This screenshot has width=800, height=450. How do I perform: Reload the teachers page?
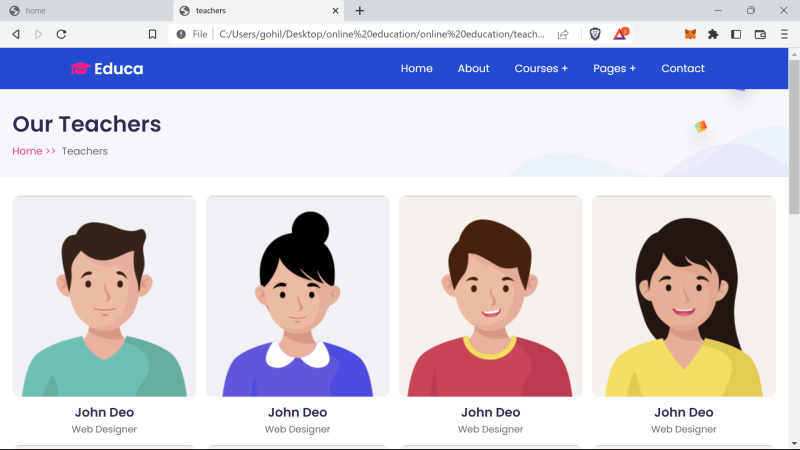tap(61, 34)
